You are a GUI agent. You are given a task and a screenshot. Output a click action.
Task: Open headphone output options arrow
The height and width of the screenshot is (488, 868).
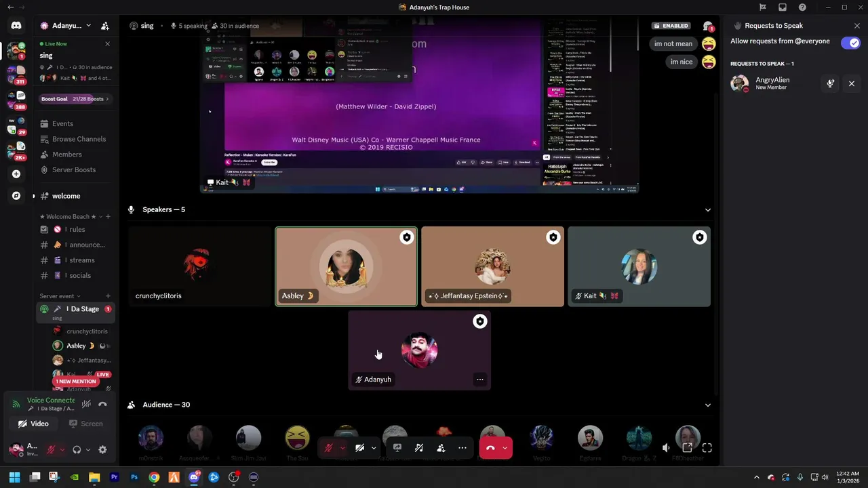point(87,449)
